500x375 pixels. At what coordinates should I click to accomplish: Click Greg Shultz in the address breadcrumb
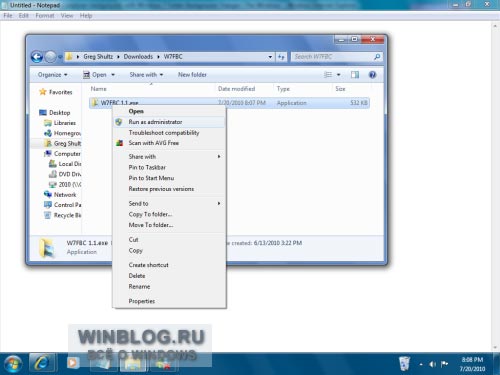(98, 57)
